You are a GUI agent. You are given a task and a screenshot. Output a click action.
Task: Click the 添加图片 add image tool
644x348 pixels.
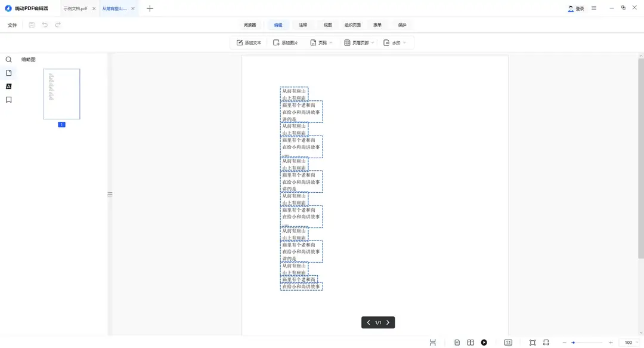click(x=286, y=43)
